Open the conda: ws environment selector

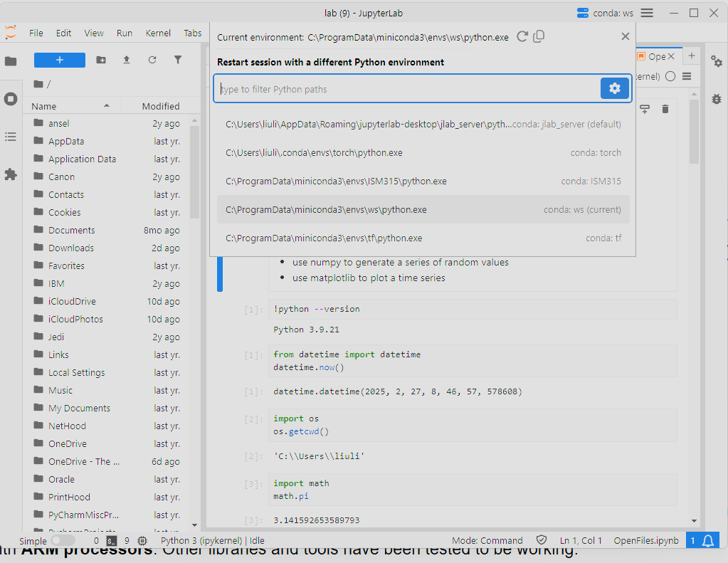(605, 13)
